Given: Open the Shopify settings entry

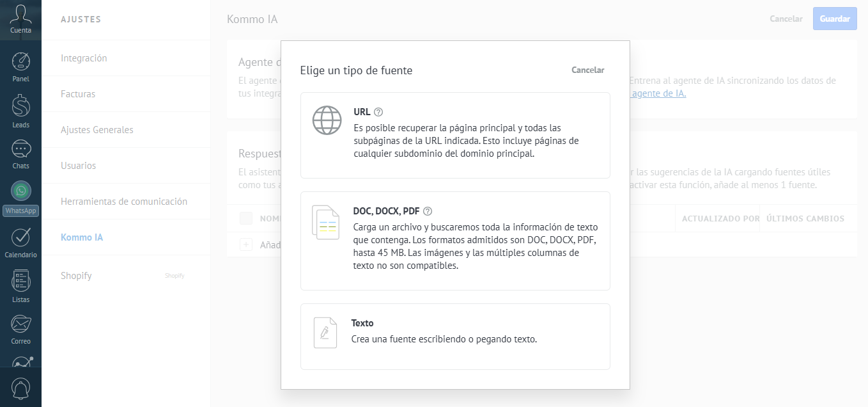Looking at the screenshot, I should point(76,276).
